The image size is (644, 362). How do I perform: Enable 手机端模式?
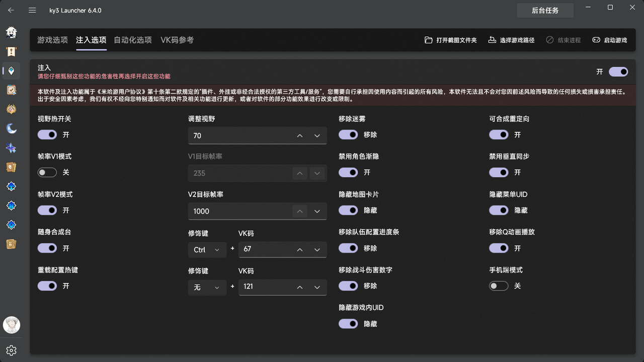pyautogui.click(x=499, y=286)
